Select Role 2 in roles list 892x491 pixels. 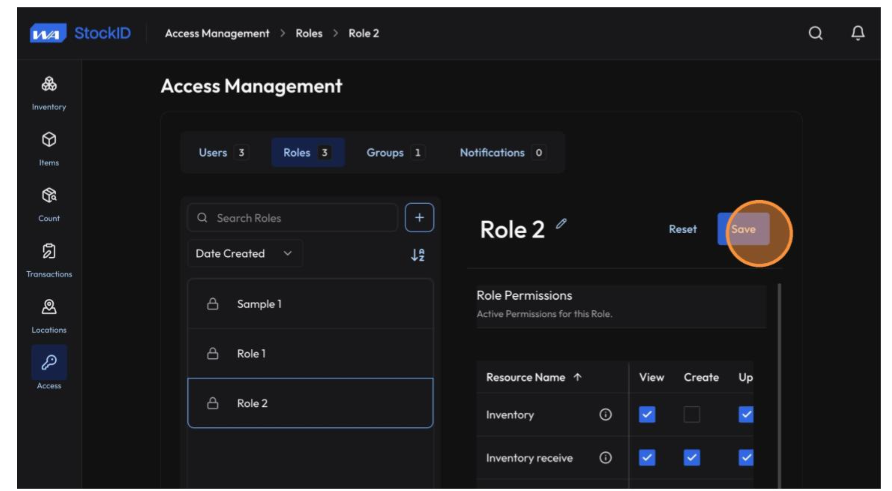coord(310,403)
